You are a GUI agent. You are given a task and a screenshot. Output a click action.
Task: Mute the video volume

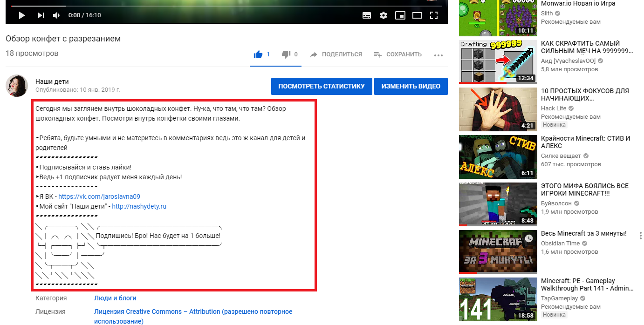(56, 15)
